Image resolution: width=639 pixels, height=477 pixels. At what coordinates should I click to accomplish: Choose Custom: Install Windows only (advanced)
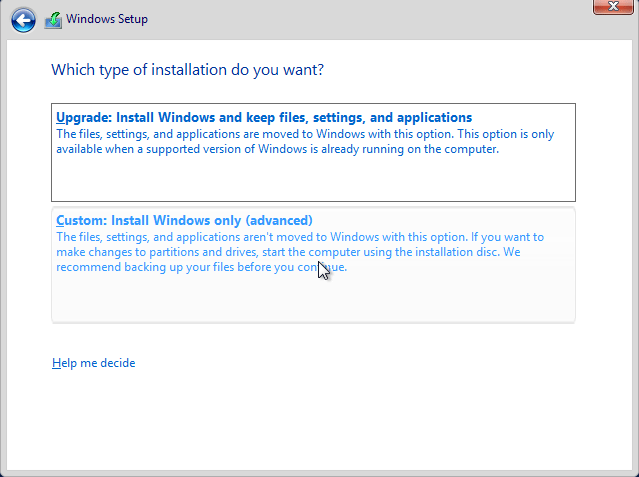point(313,265)
